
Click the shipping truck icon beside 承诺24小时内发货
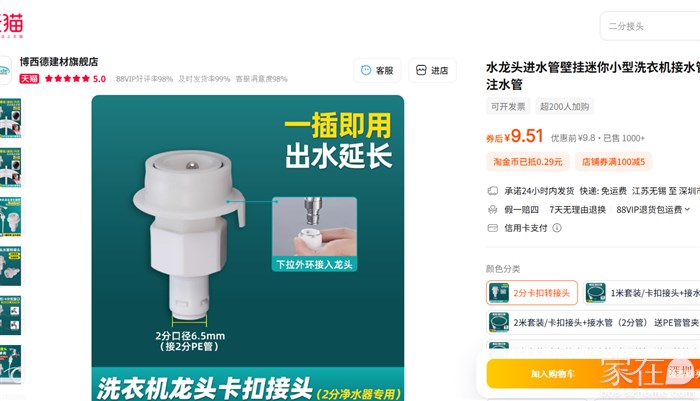492,191
